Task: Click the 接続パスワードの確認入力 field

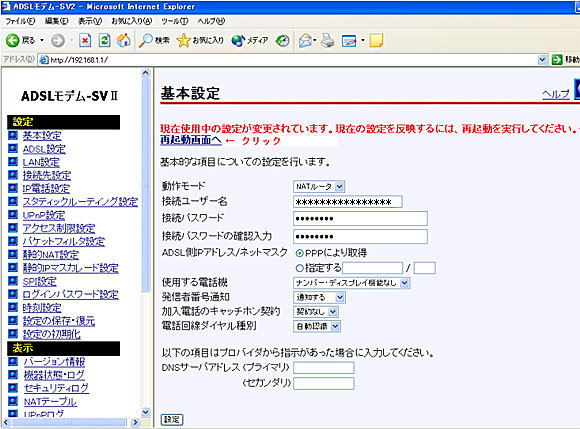Action: (x=360, y=237)
